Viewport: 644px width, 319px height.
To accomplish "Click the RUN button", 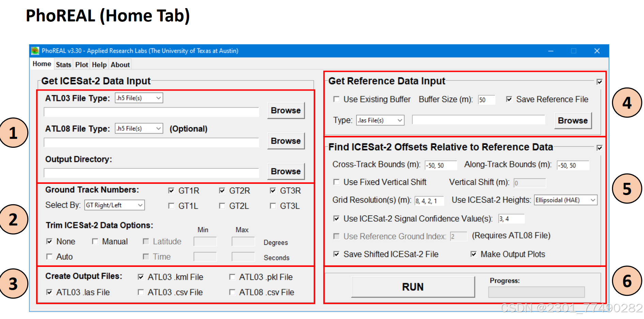I will tap(413, 287).
